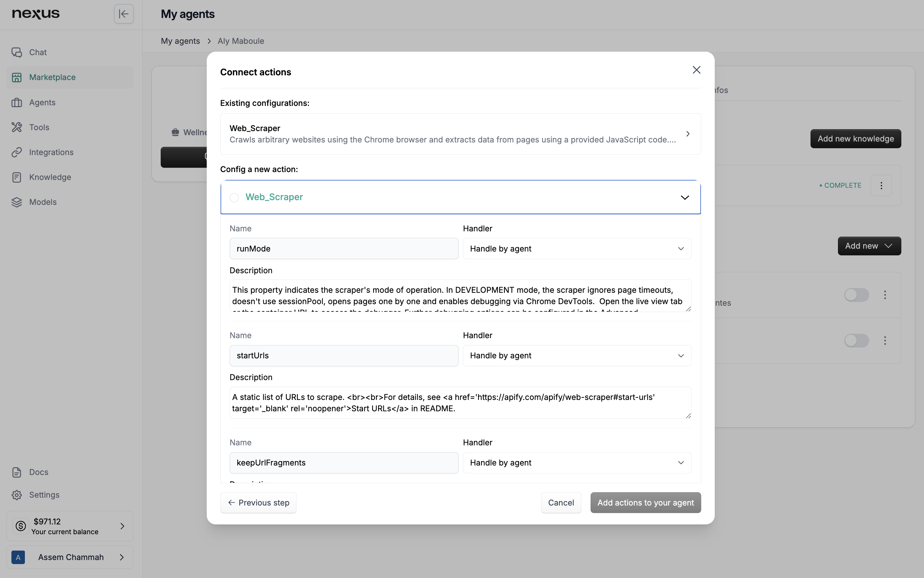This screenshot has height=578, width=924.
Task: Click Add actions to your agent
Action: tap(645, 503)
